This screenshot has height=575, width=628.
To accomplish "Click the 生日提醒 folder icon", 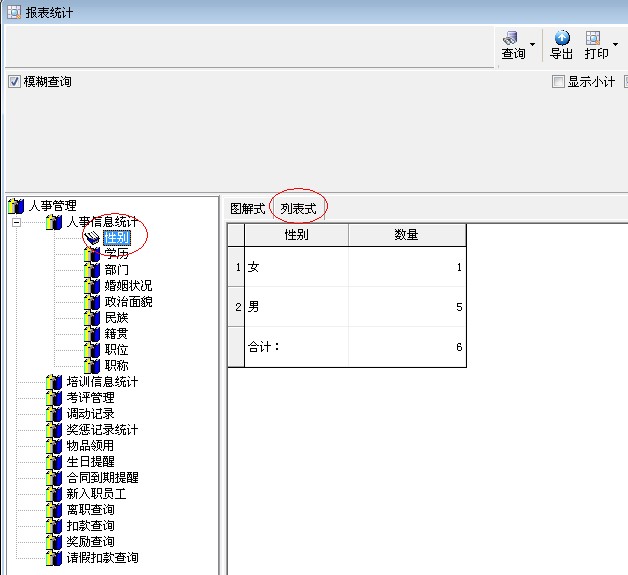I will click(54, 462).
